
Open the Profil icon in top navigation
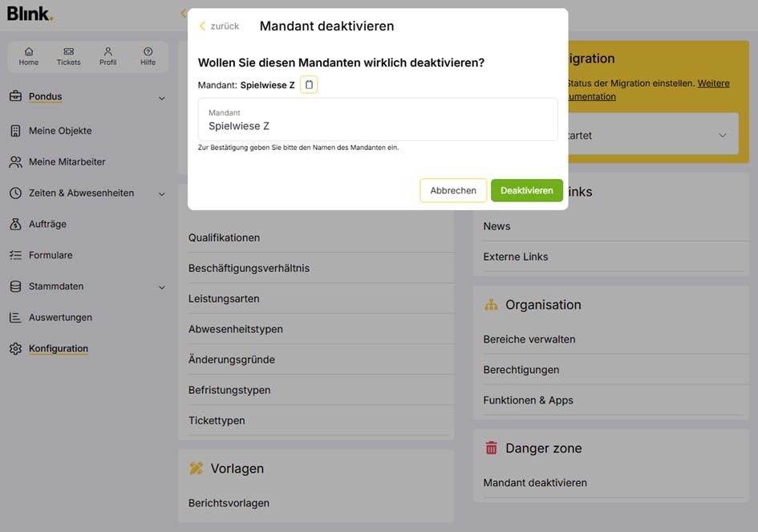(x=108, y=51)
